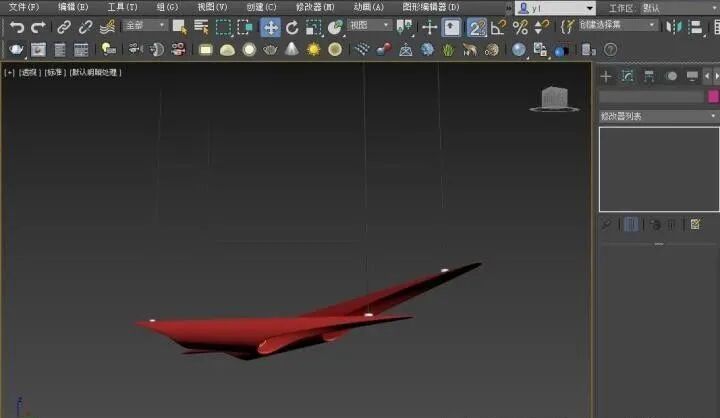Open 视图(V) menu
The image size is (720, 418).
(212, 7)
